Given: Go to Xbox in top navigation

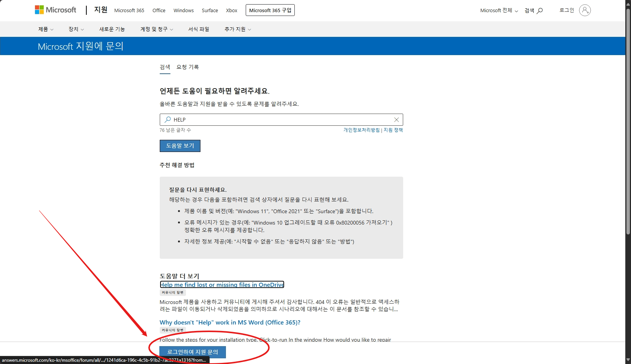Looking at the screenshot, I should [232, 11].
